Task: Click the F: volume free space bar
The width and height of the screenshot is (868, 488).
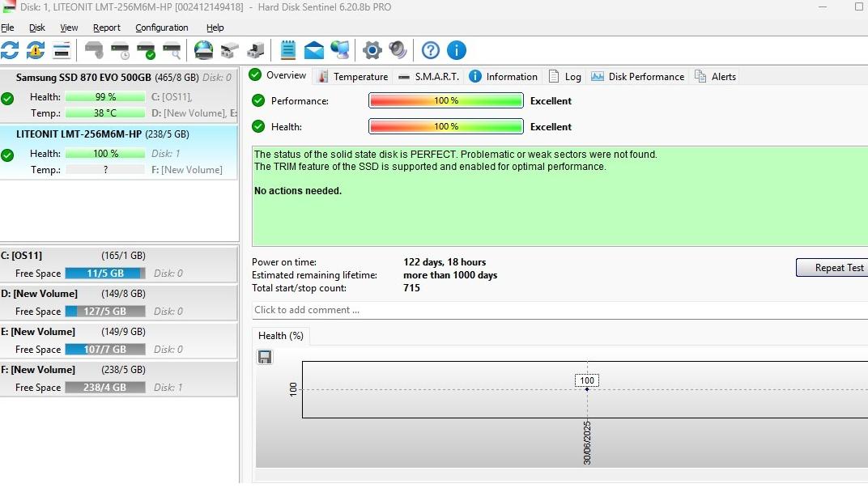Action: 104,388
